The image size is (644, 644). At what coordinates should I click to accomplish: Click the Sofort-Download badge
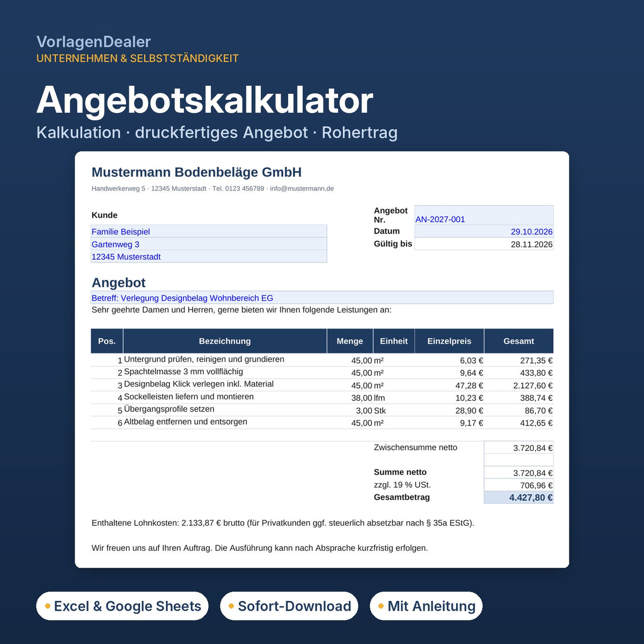(289, 606)
